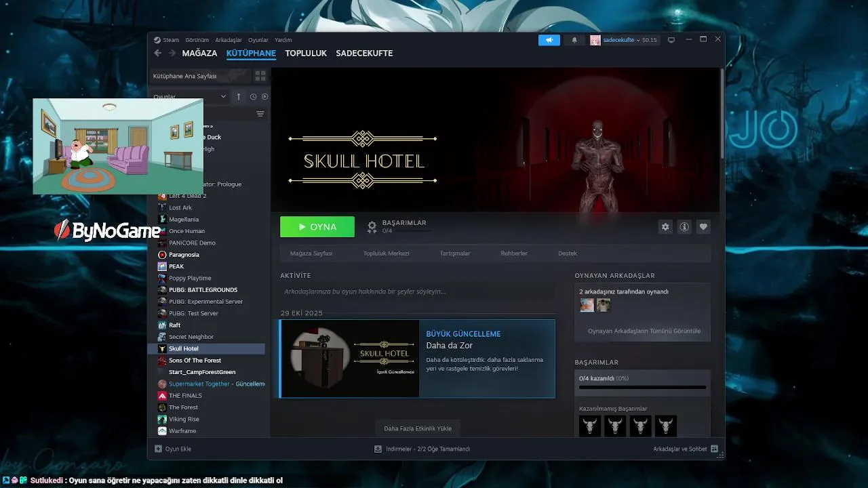868x488 pixels.
Task: Click the Raft game icon
Action: coord(162,325)
